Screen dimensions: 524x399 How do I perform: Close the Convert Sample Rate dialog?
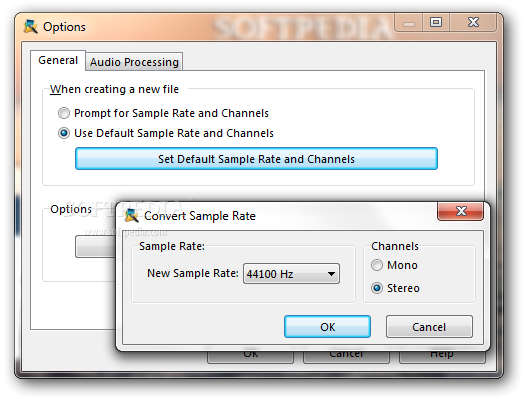461,211
